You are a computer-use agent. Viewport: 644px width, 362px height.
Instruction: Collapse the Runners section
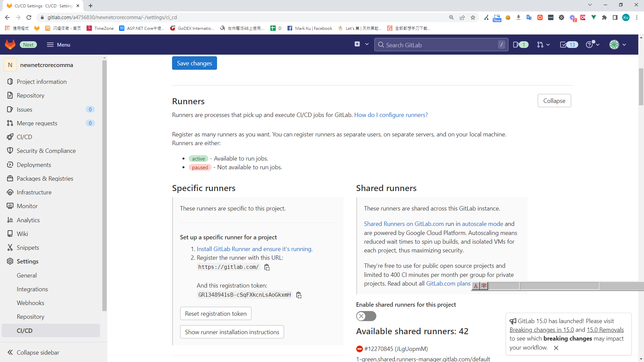click(554, 101)
